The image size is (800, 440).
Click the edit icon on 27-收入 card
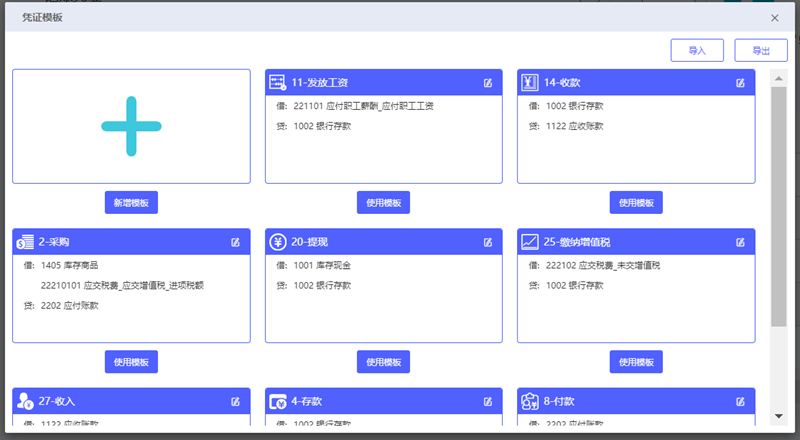pyautogui.click(x=236, y=402)
